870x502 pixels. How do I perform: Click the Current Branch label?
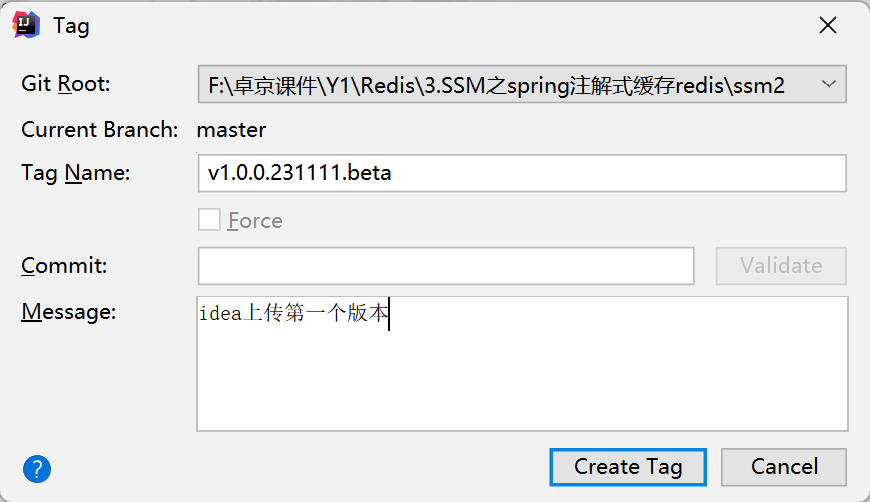coord(100,129)
